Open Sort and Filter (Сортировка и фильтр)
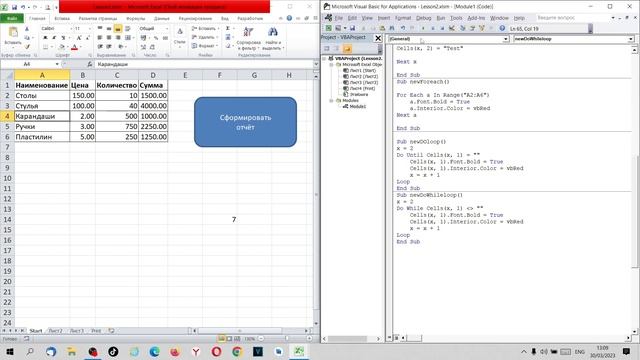The image size is (640, 360). 248,39
